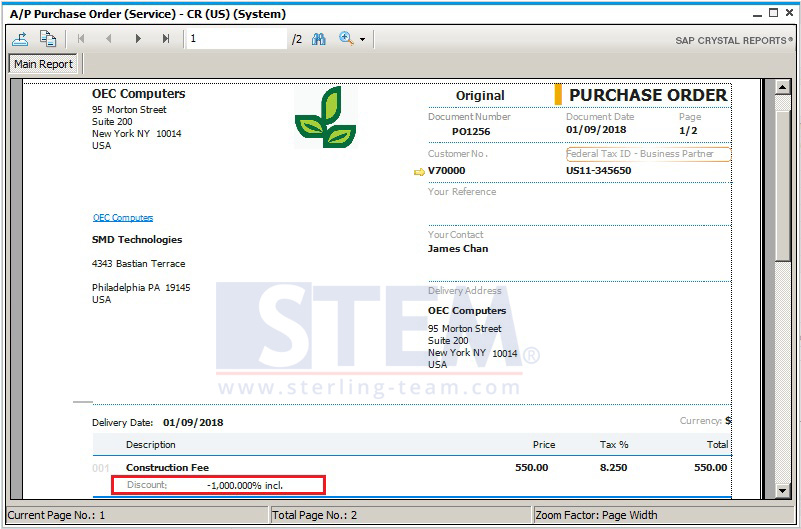
Task: Click the customer number V70000
Action: tap(446, 171)
